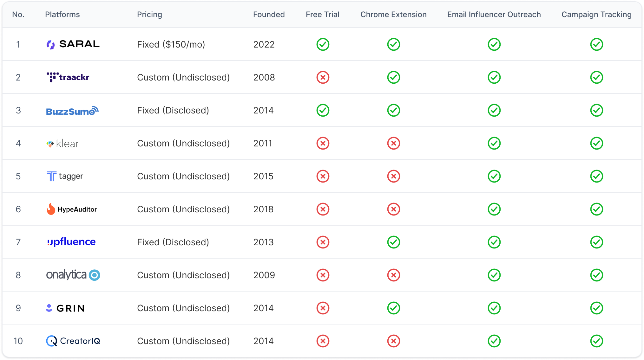Click BuzzSumo's Free Trial green checkmark
The image size is (644, 360).
(323, 110)
